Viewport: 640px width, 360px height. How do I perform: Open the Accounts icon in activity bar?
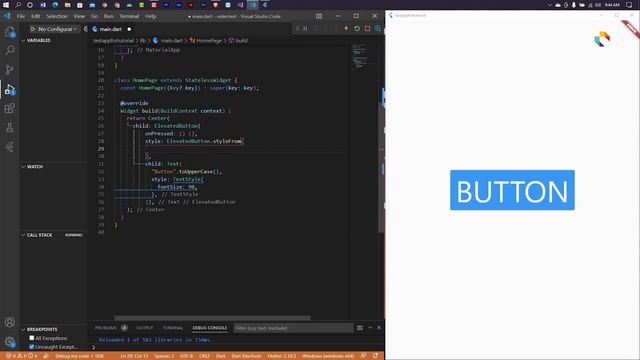[x=10, y=322]
